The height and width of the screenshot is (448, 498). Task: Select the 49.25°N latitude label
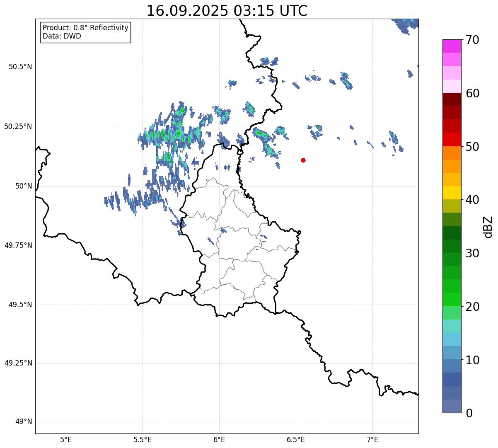[18, 363]
